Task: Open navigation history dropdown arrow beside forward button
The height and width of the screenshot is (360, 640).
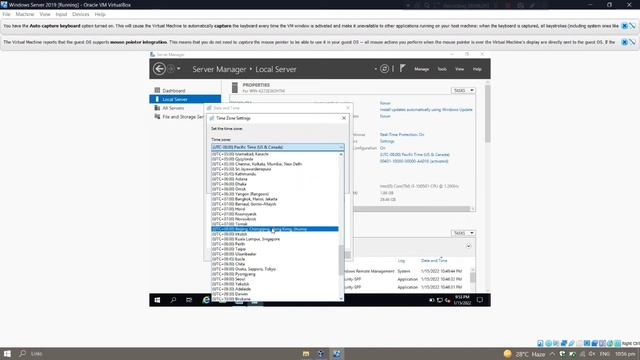Action: click(179, 69)
